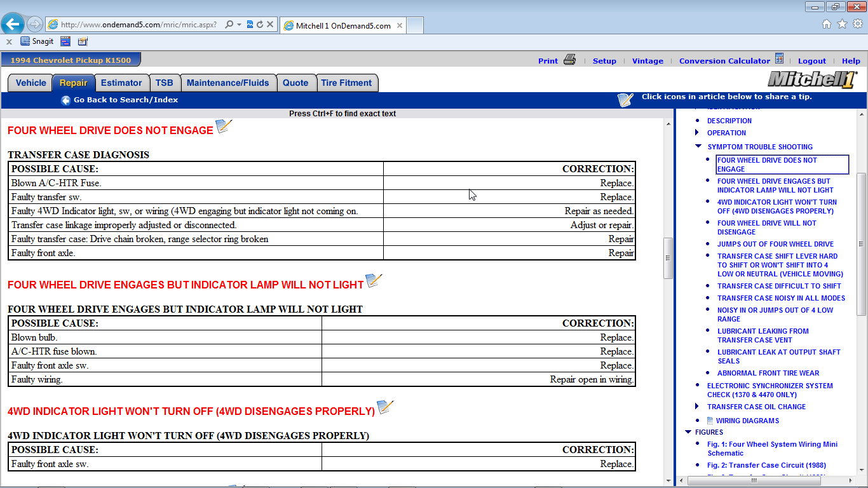Select the Repair tab

[x=74, y=83]
